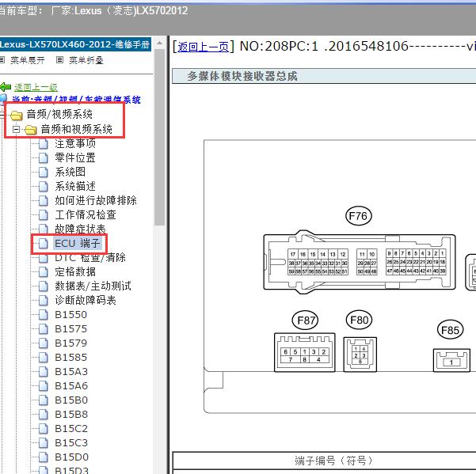
Task: Open the 故障症状表 page
Action: coord(81,229)
